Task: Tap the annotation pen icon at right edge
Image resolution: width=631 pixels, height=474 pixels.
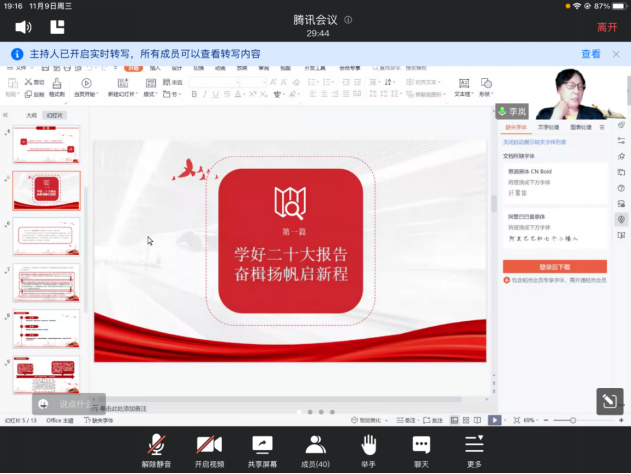Action: tap(608, 401)
